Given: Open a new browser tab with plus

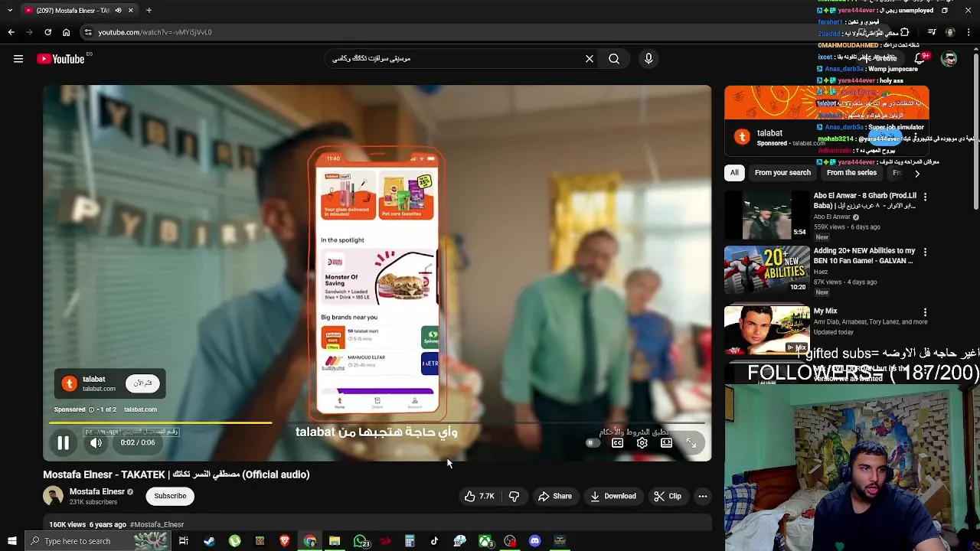Looking at the screenshot, I should pyautogui.click(x=149, y=10).
